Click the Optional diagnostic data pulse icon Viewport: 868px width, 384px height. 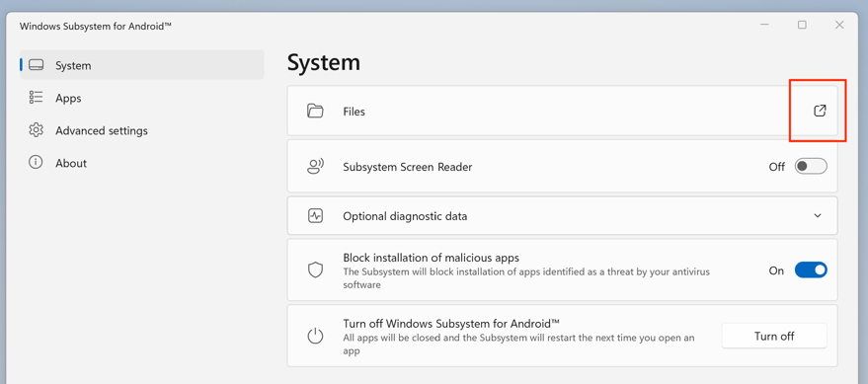point(315,216)
